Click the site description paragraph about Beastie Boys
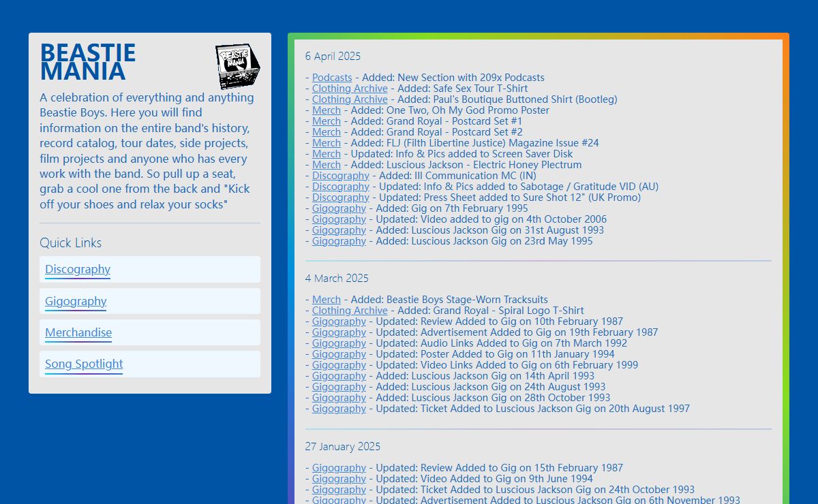 coord(147,151)
